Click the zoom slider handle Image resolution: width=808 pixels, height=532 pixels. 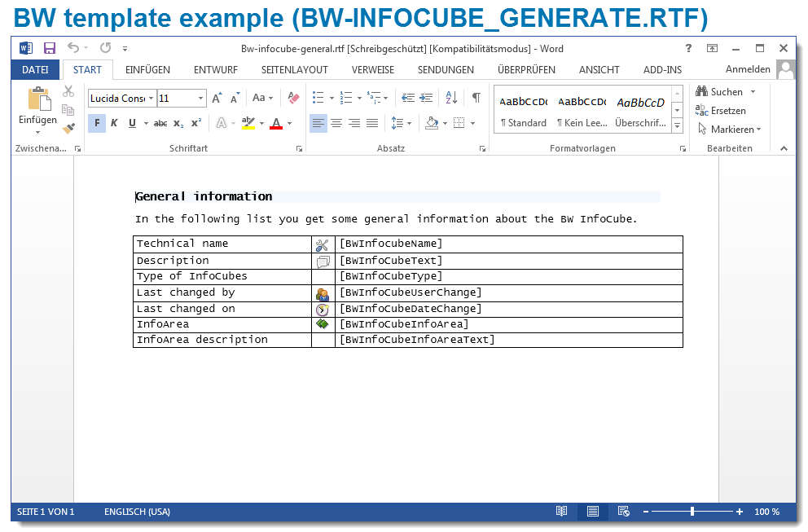tap(692, 512)
